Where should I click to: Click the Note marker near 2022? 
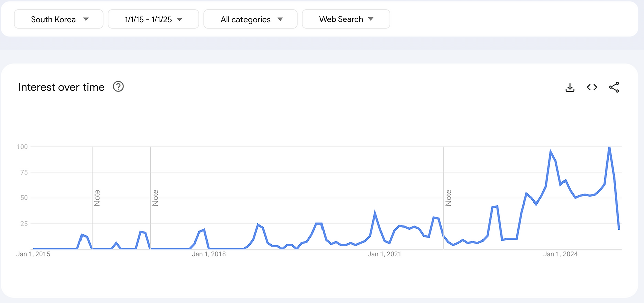448,197
